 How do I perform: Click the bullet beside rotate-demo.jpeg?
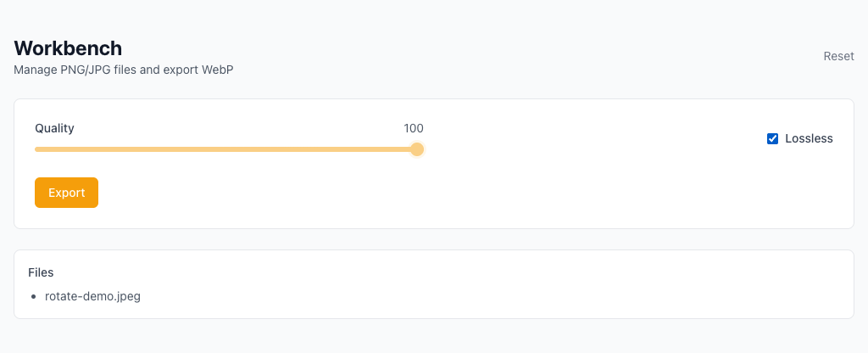coord(34,297)
